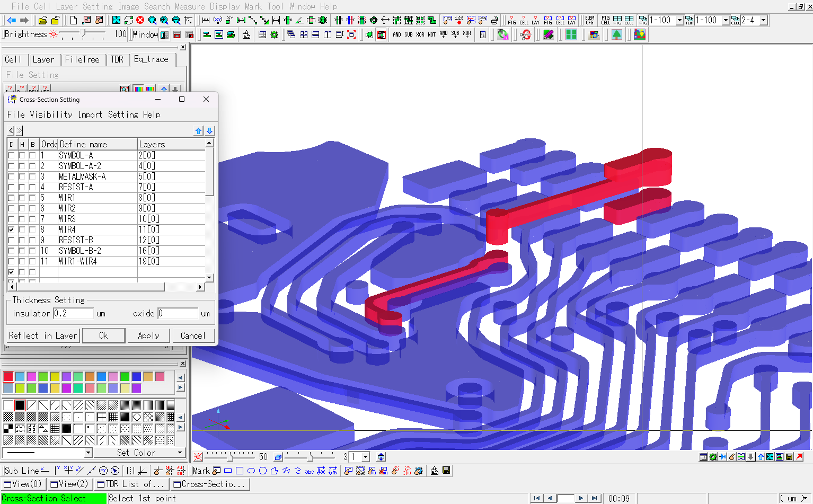Screen dimensions: 813x504
Task: Toggle the B checkbox for RESIST-A row
Action: pyautogui.click(x=32, y=187)
